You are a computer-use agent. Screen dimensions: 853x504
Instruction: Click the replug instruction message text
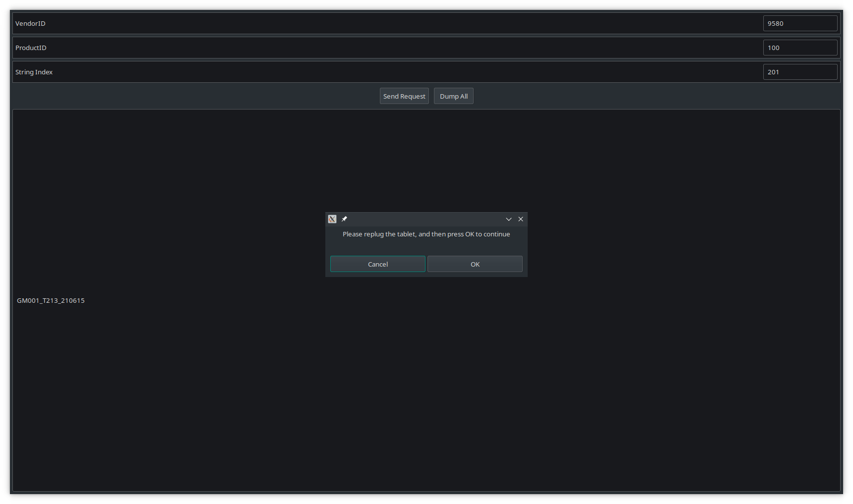coord(426,234)
